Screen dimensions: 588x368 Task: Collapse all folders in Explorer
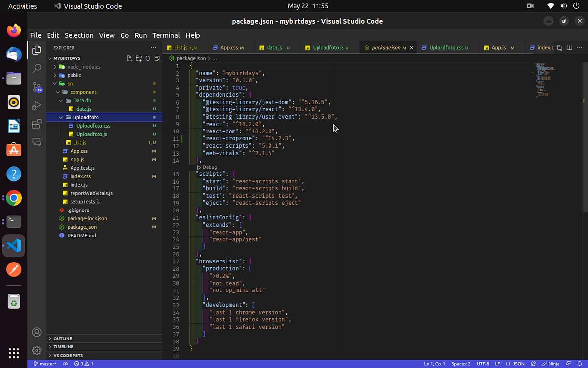157,58
